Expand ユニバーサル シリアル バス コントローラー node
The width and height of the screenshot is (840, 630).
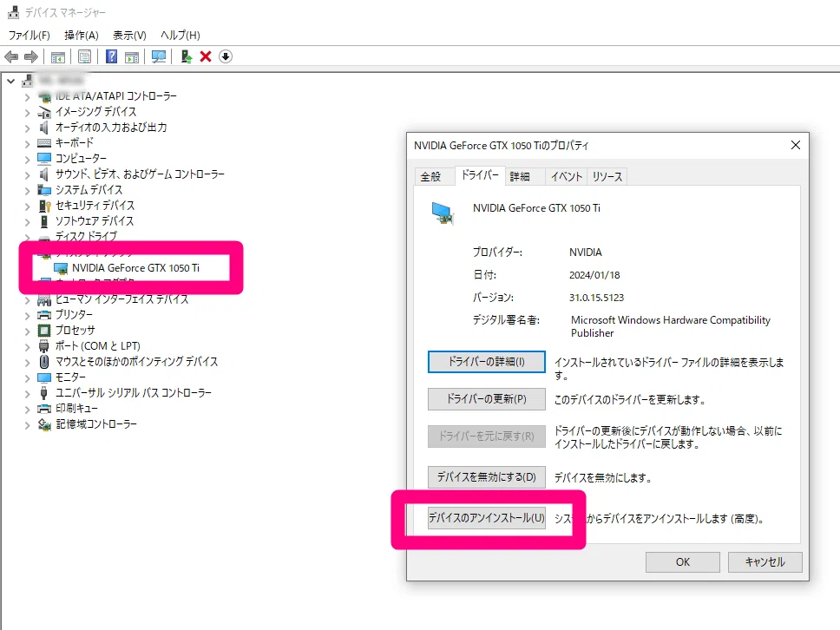click(x=27, y=393)
